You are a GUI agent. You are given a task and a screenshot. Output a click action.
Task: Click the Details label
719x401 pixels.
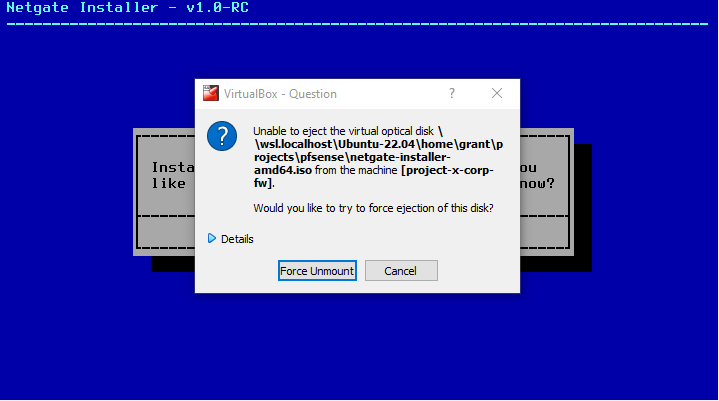pyautogui.click(x=237, y=239)
